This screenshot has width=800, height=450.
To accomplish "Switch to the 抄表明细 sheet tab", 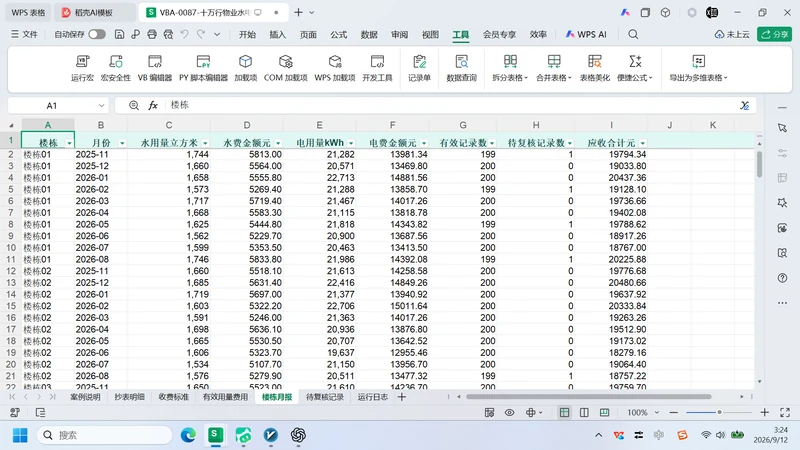I will [129, 397].
